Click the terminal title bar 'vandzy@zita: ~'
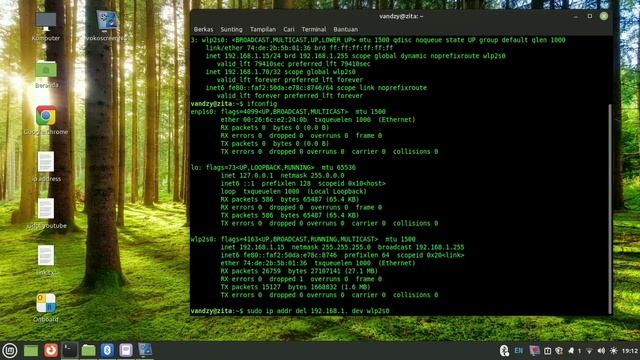 401,16
